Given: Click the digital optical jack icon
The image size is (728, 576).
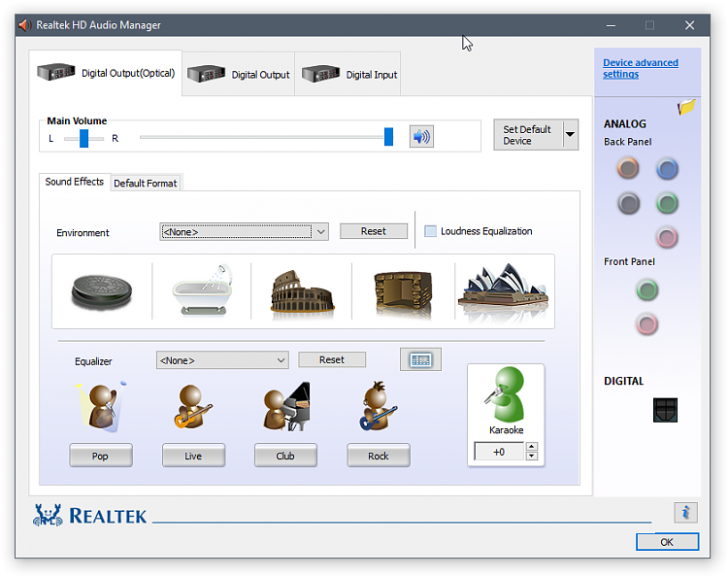Looking at the screenshot, I should [665, 410].
